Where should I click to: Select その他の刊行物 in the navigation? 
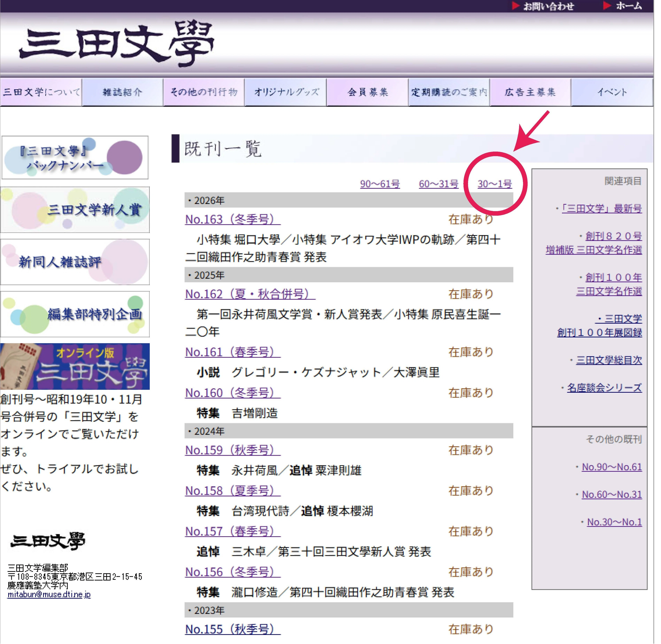pos(204,92)
